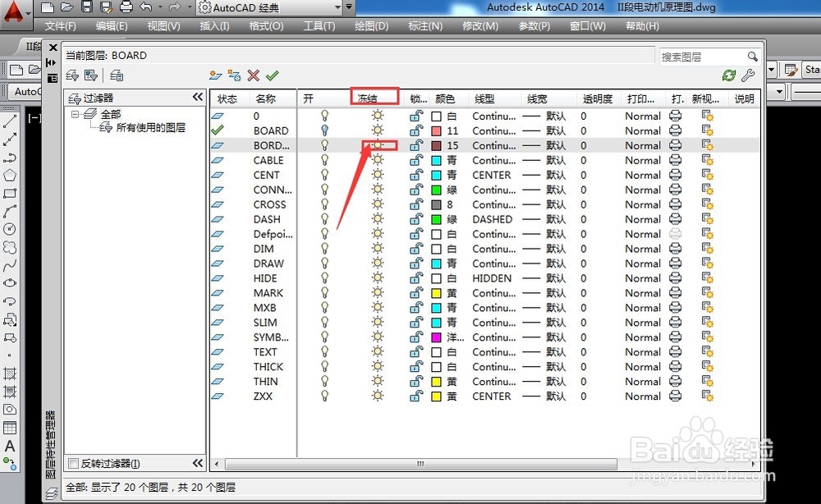Select the Multiline Text A tool
Image resolution: width=821 pixels, height=504 pixels.
pyautogui.click(x=9, y=447)
